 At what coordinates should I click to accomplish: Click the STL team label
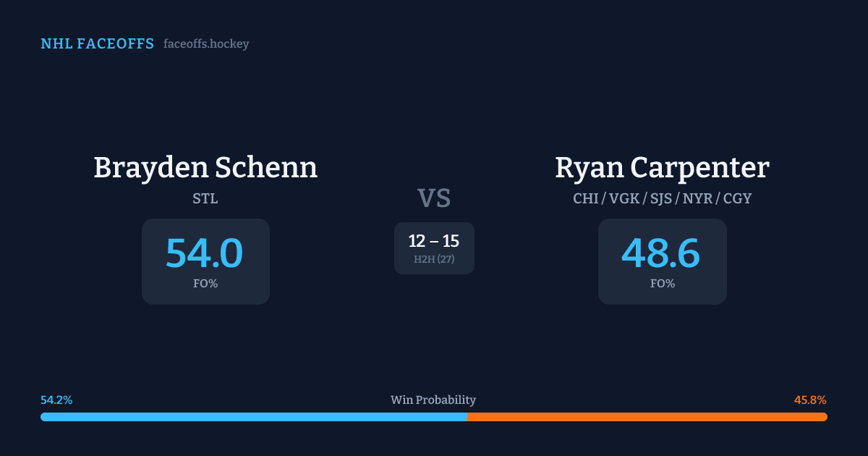(x=205, y=198)
